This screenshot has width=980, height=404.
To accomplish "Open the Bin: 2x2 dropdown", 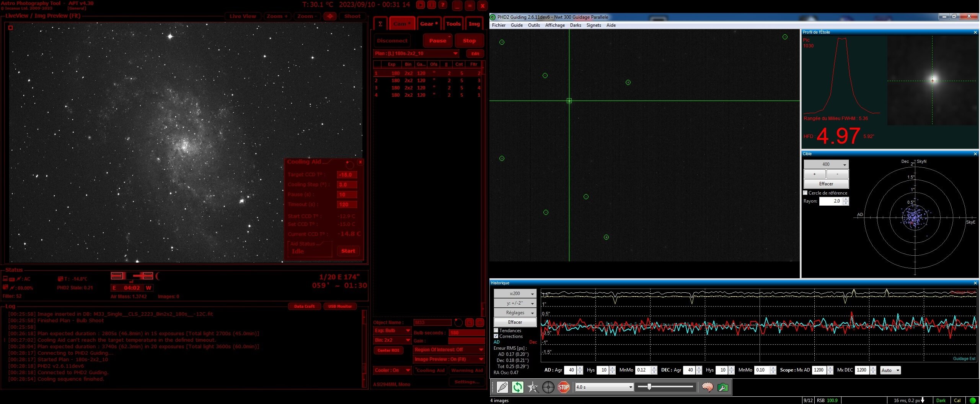I will point(392,340).
